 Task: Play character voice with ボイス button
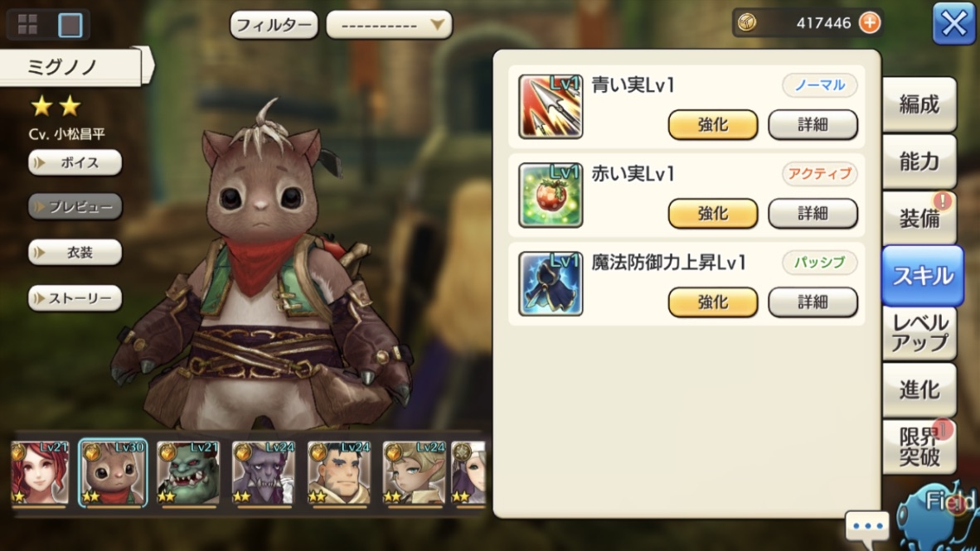75,163
